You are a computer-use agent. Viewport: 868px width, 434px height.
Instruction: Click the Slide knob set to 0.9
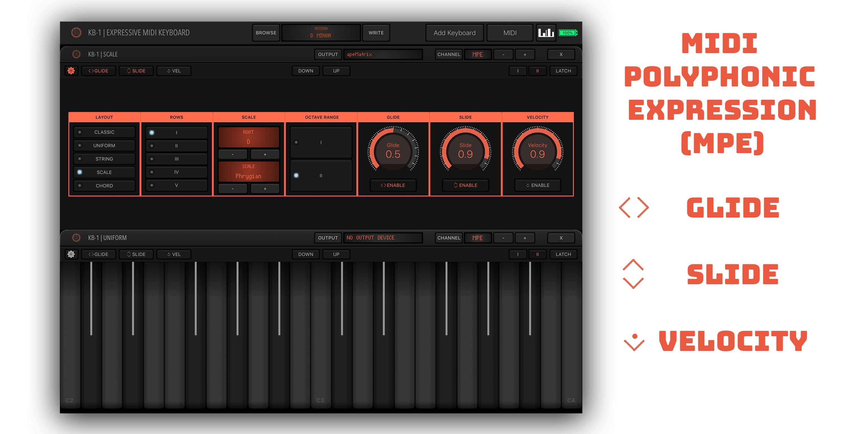pos(465,152)
